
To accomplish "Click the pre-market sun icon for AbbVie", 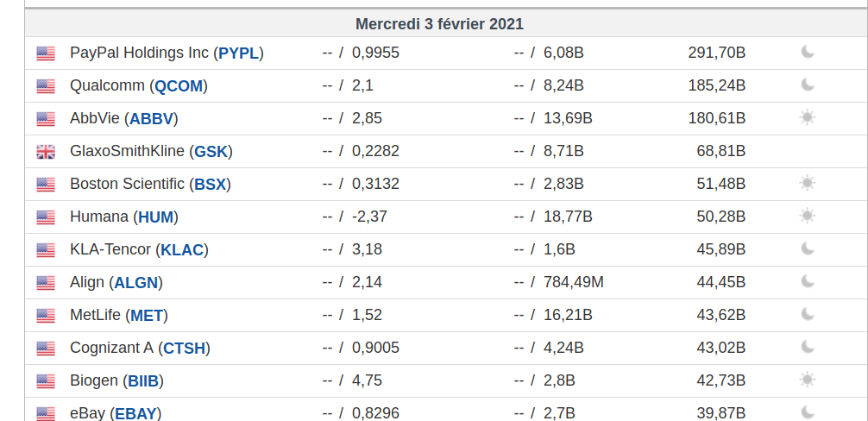I will click(808, 118).
